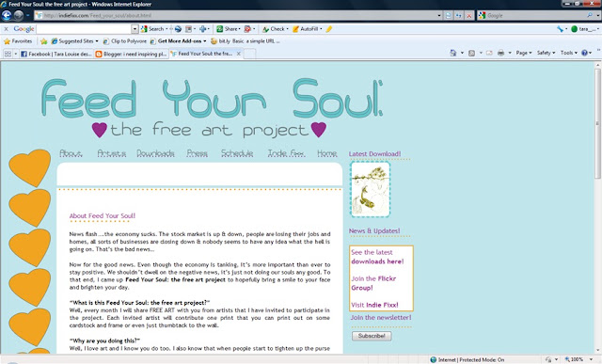Expand the search provider dropdown arrow

pyautogui.click(x=598, y=15)
